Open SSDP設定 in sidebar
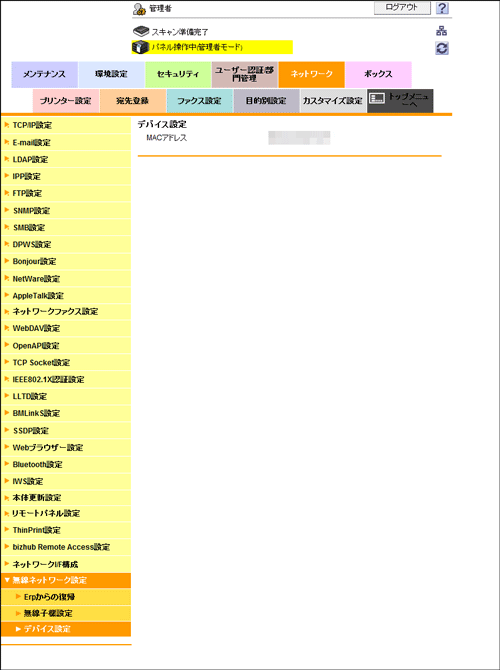The image size is (500, 670). click(66, 431)
